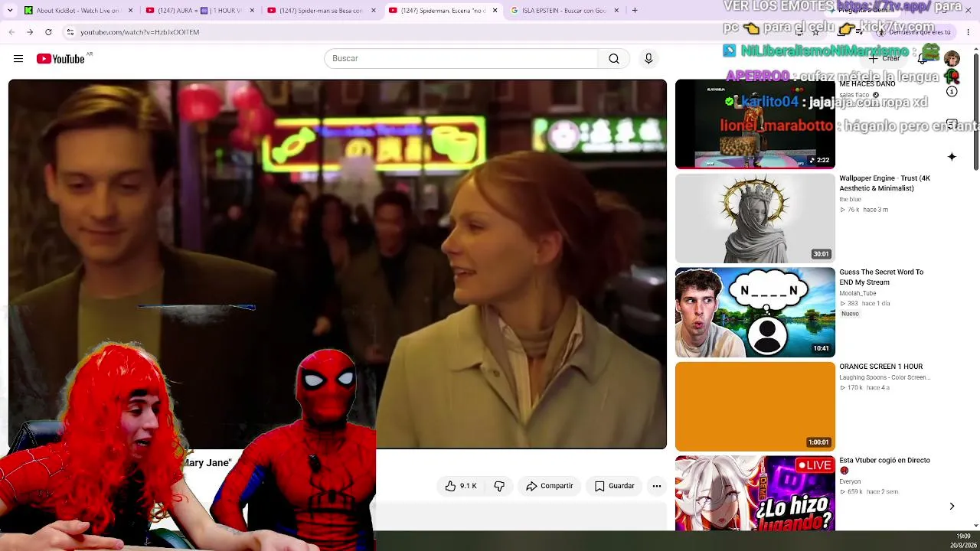
Task: Go forward with the browser forward arrow
Action: (30, 32)
